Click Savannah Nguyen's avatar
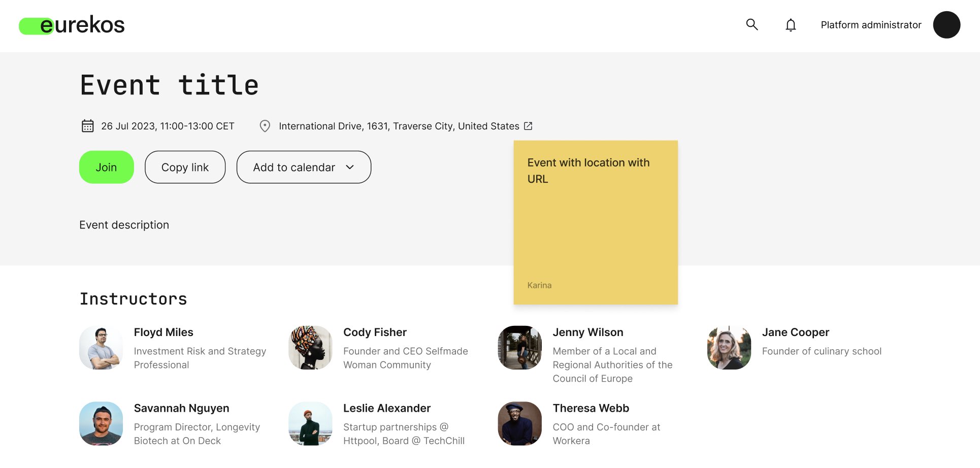The height and width of the screenshot is (468, 980). (101, 424)
